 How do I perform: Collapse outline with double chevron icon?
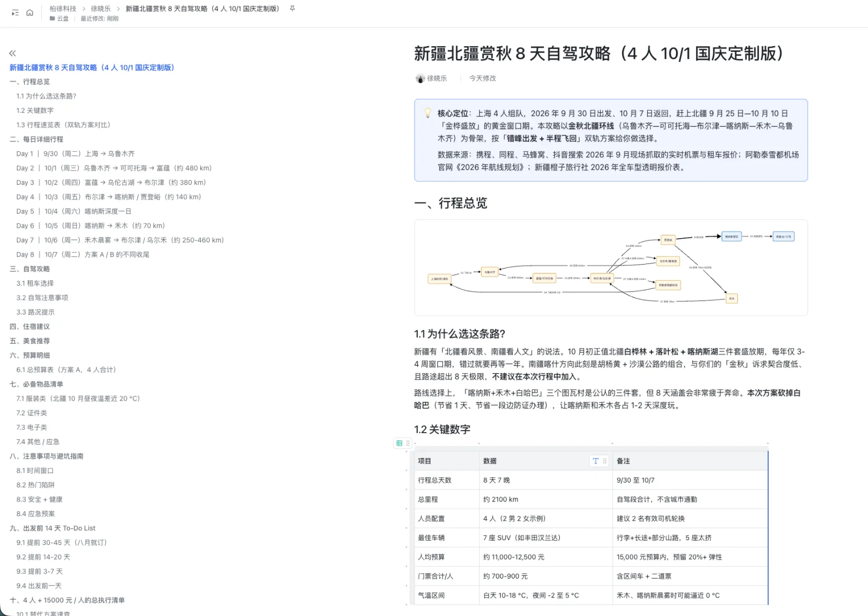(12, 53)
